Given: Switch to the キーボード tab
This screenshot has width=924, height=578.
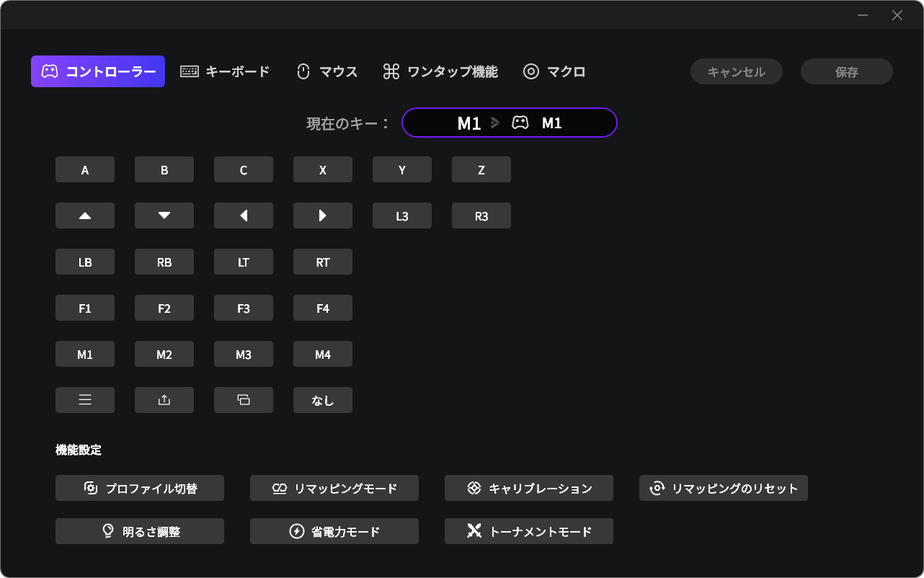Looking at the screenshot, I should (225, 71).
